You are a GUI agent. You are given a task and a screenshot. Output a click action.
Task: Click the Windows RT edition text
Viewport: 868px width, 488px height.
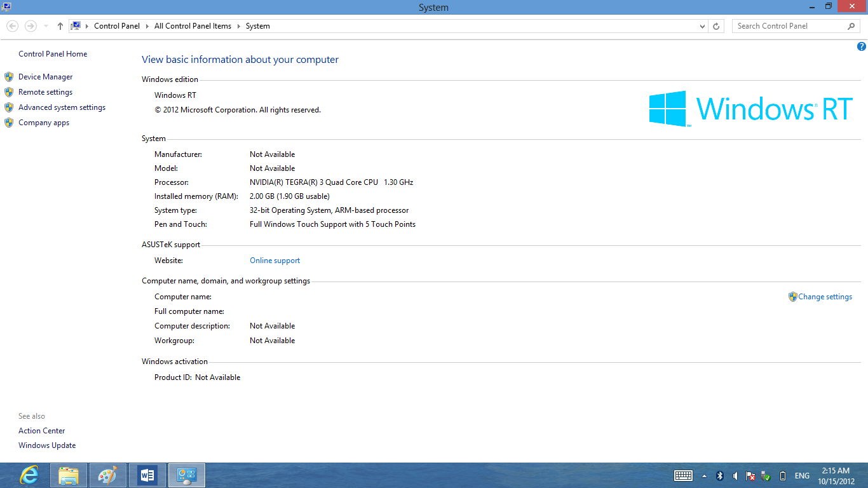(175, 95)
